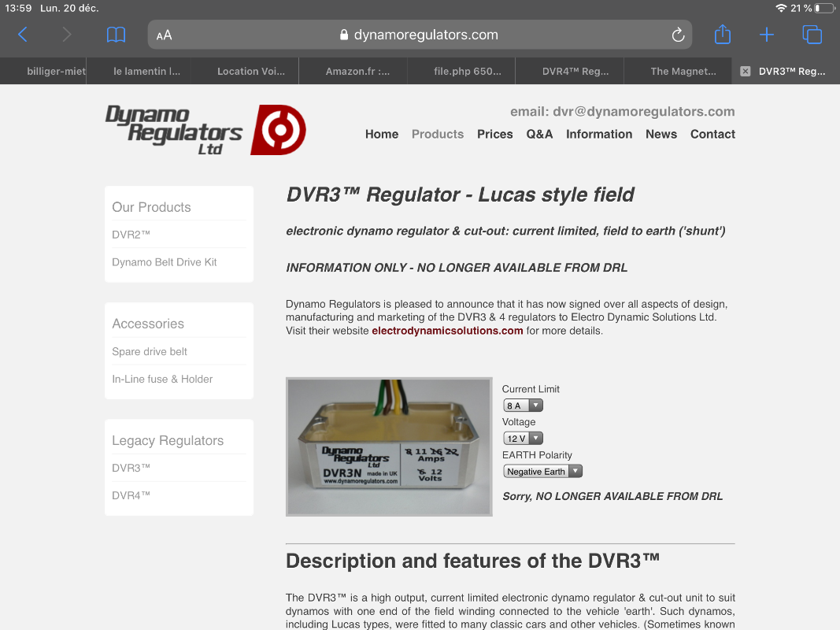Open the share sheet icon

click(722, 35)
